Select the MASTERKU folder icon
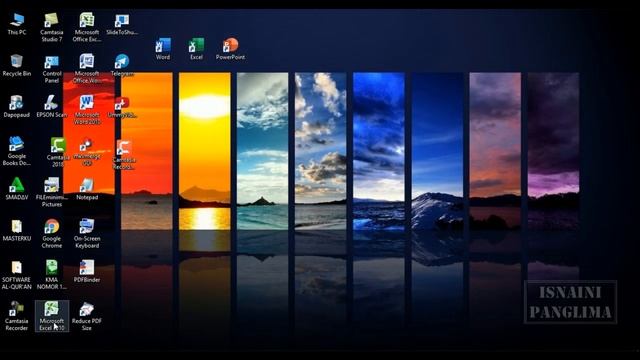Image resolution: width=640 pixels, height=360 pixels. coord(17,230)
